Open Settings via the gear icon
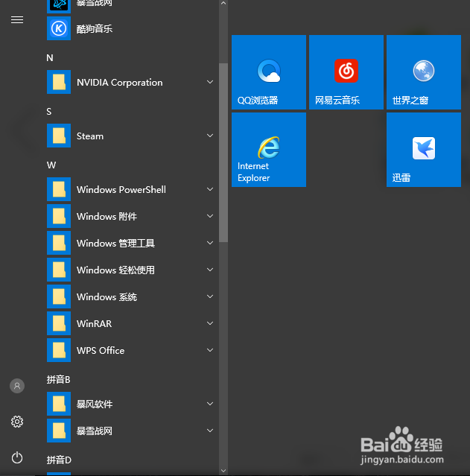This screenshot has height=476, width=470. click(17, 422)
